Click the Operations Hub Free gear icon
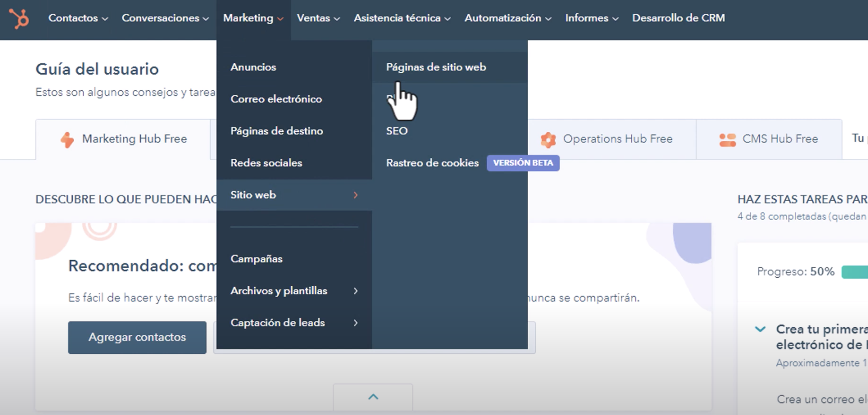868x415 pixels. (548, 139)
